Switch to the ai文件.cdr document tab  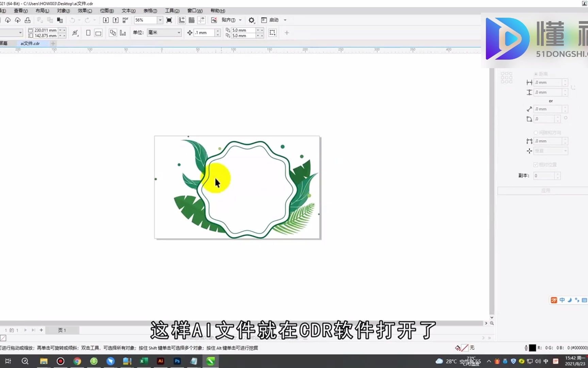(30, 43)
